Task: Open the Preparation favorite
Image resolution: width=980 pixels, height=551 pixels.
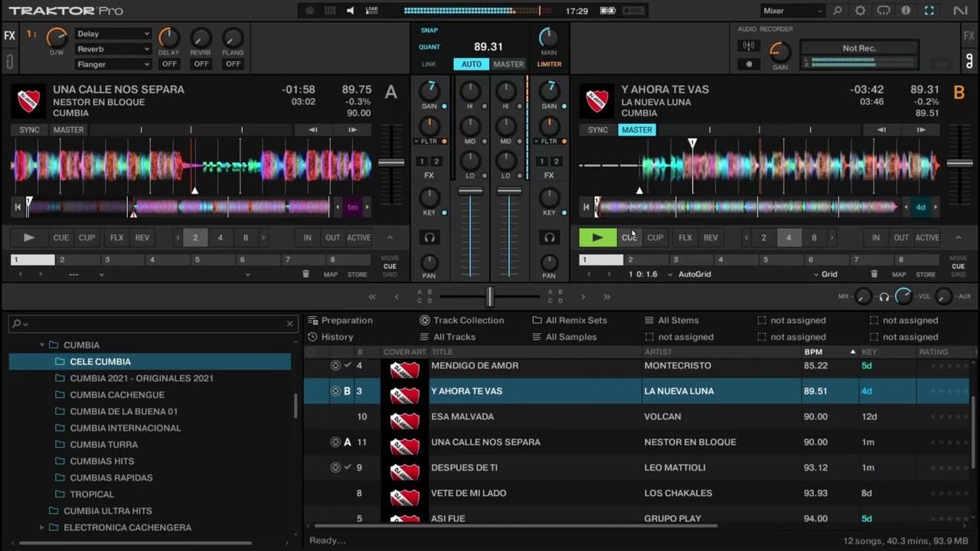Action: [340, 321]
